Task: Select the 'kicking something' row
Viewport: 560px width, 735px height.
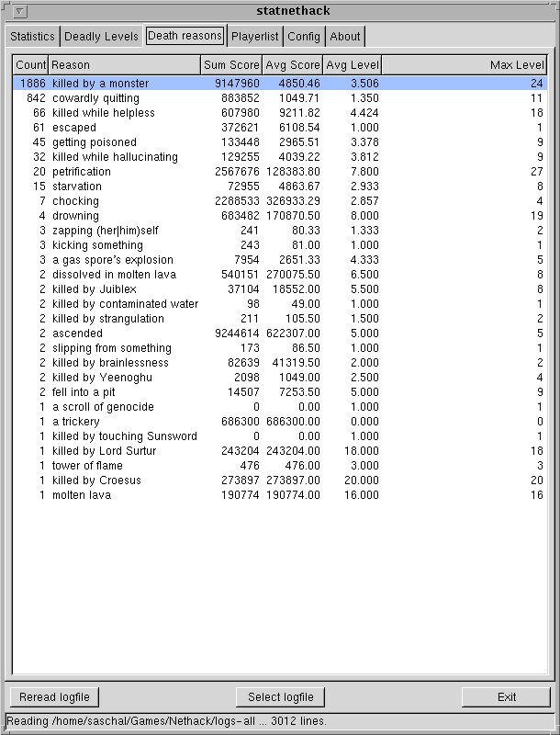Action: (280, 245)
